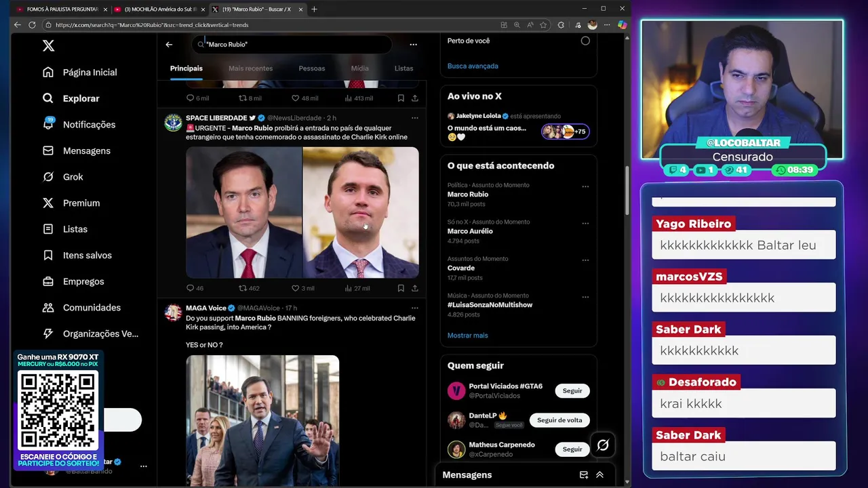Open Notificações bell icon
Viewport: 868px width, 488px height.
[48, 124]
